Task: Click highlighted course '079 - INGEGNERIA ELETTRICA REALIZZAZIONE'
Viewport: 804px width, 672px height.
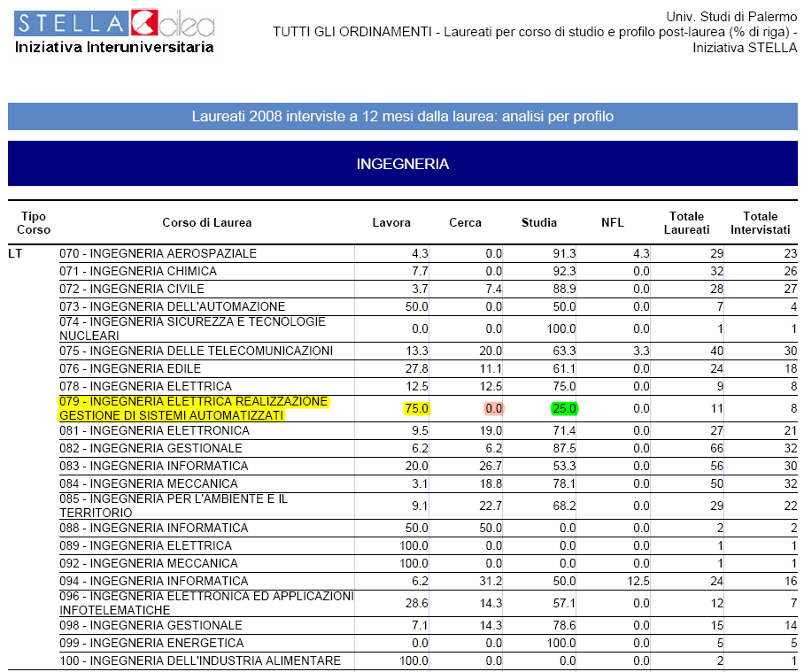Action: tap(193, 408)
